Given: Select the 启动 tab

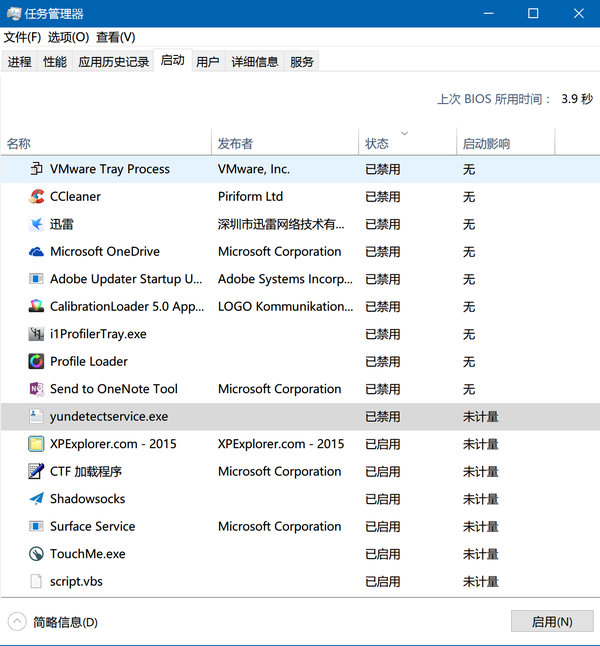Looking at the screenshot, I should click(x=173, y=60).
